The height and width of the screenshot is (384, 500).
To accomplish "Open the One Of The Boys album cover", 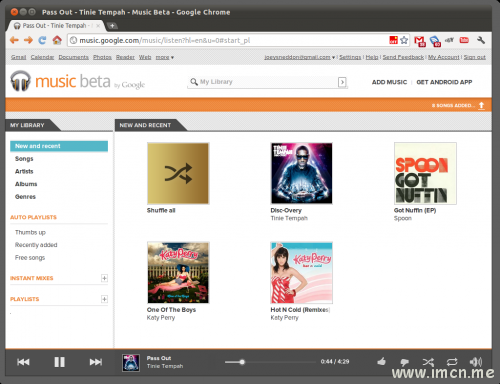I will tap(178, 273).
